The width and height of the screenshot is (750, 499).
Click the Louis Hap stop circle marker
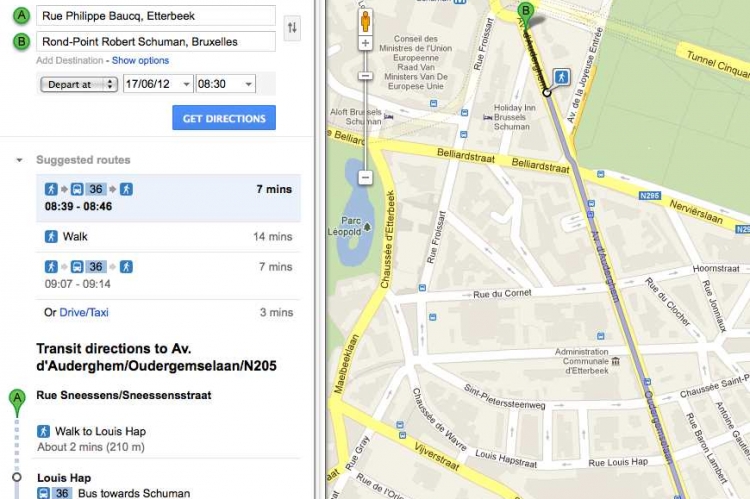click(x=17, y=477)
